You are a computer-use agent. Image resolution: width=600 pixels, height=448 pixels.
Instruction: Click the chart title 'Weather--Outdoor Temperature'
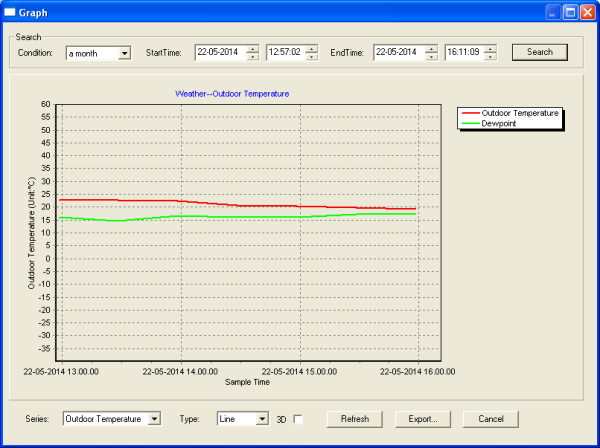click(x=232, y=94)
